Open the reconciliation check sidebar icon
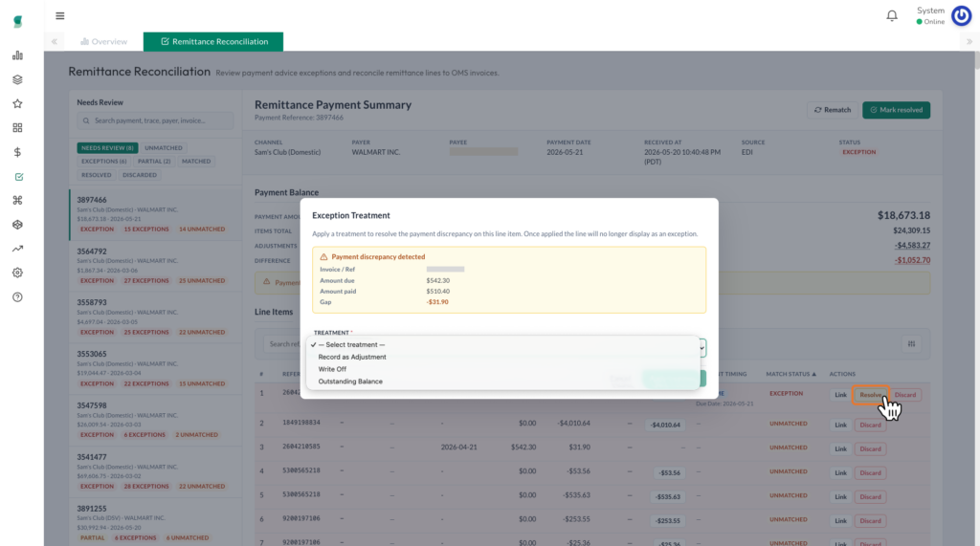 tap(19, 177)
